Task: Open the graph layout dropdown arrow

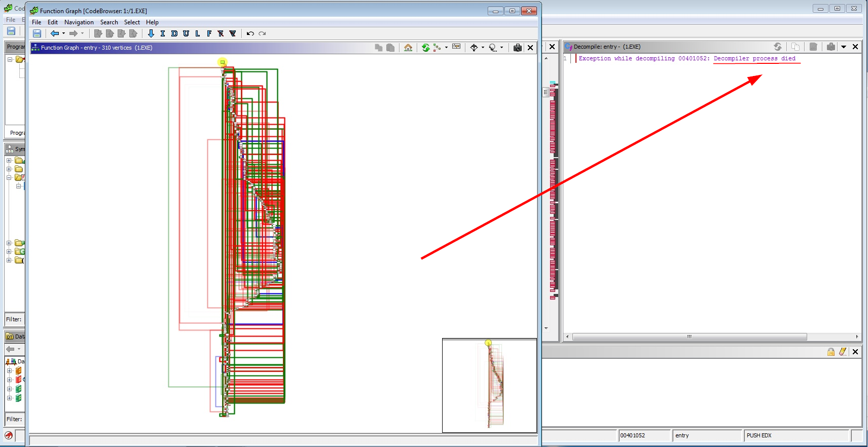Action: 446,48
